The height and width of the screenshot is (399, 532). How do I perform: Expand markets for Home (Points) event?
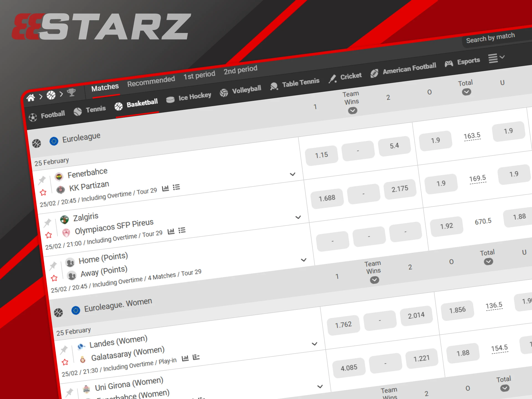304,260
